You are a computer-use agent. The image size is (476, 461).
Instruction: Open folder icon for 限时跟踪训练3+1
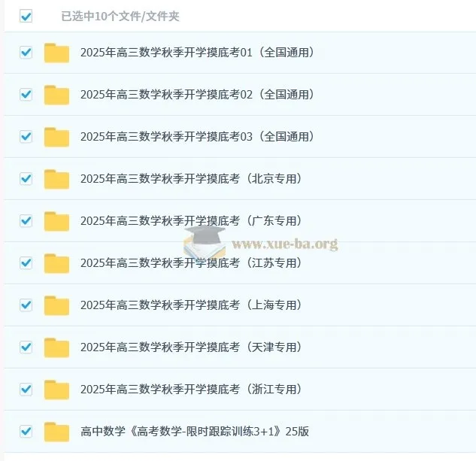[56, 432]
